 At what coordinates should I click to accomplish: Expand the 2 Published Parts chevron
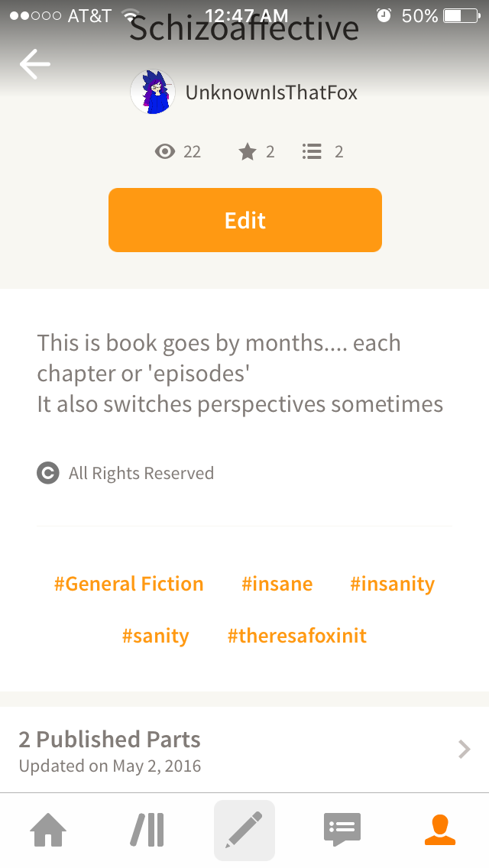point(464,750)
